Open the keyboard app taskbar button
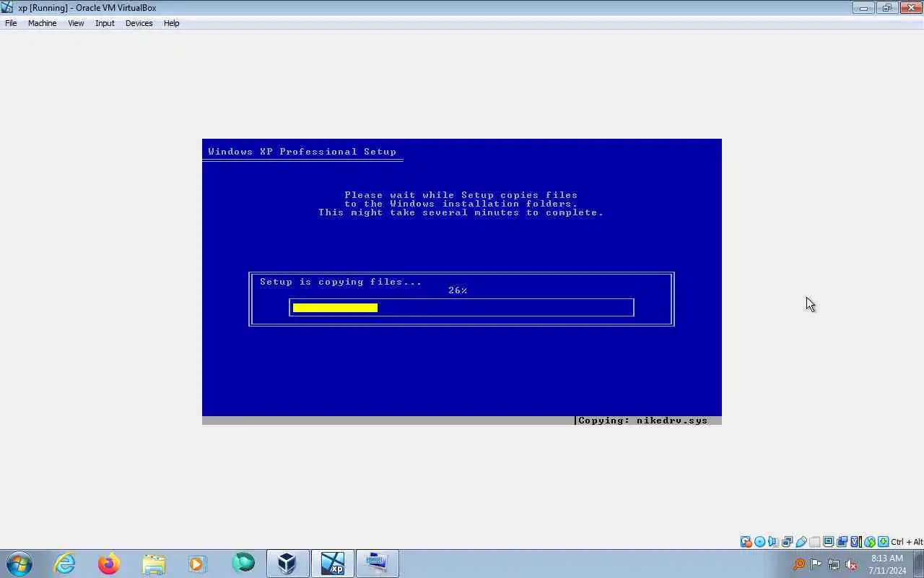Image resolution: width=924 pixels, height=578 pixels. coord(377,564)
